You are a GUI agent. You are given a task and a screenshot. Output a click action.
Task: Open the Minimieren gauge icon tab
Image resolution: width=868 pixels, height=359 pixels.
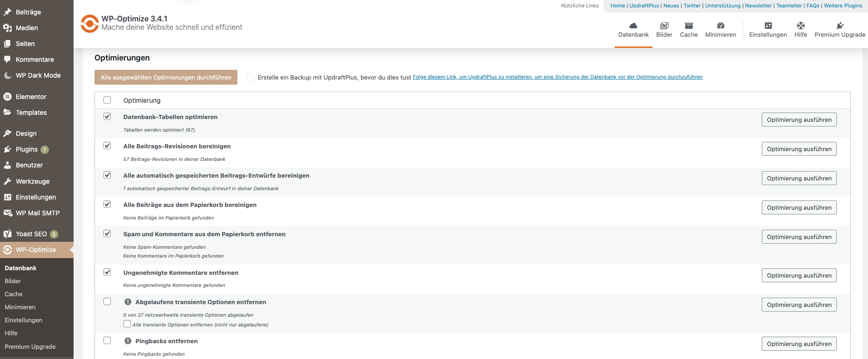point(720,26)
